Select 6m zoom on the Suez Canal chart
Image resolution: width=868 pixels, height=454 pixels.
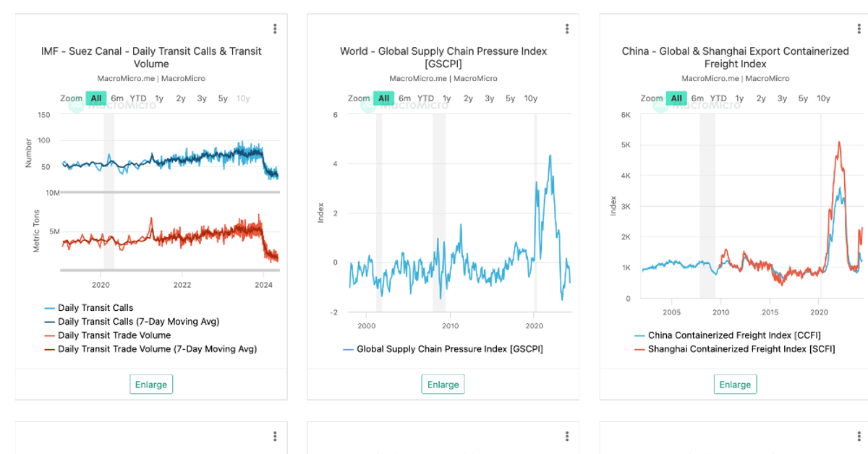pyautogui.click(x=117, y=98)
